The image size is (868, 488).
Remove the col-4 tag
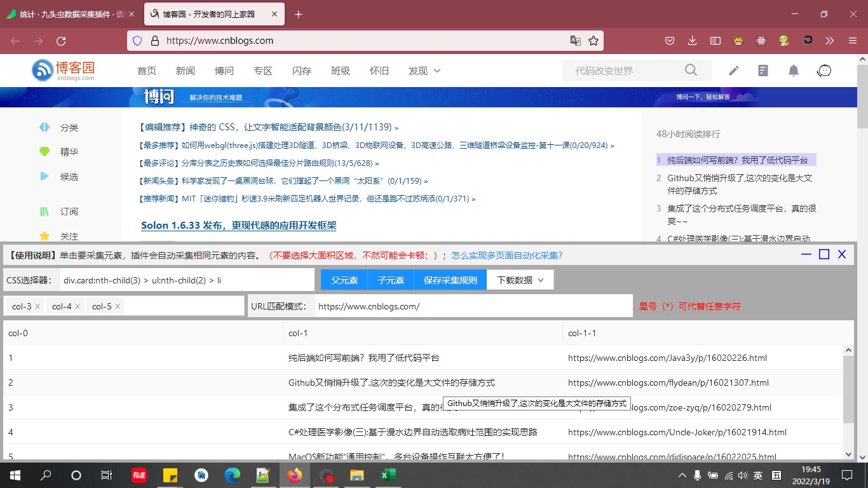(78, 306)
